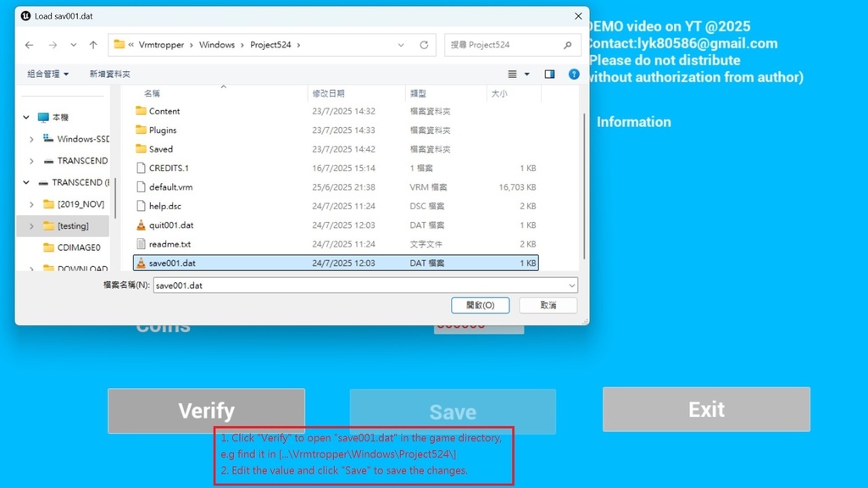This screenshot has height=488, width=868.
Task: Select the quit001.dat file
Action: click(173, 225)
